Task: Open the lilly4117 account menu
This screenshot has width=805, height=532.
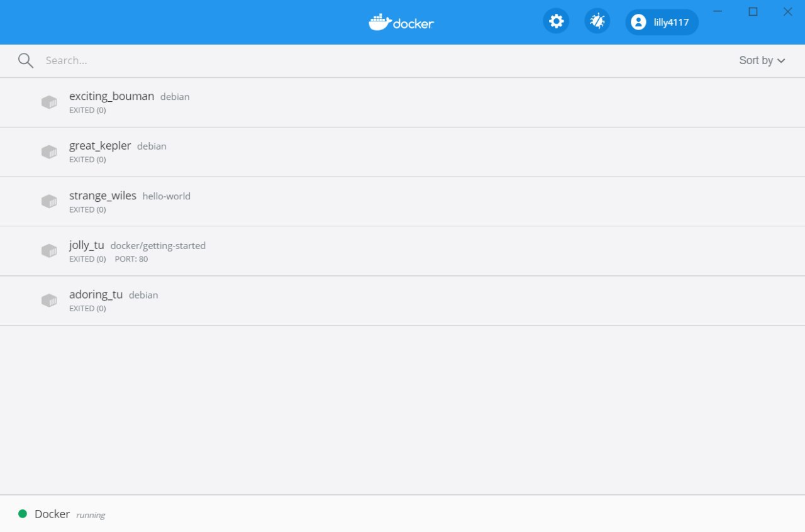Action: (x=662, y=22)
